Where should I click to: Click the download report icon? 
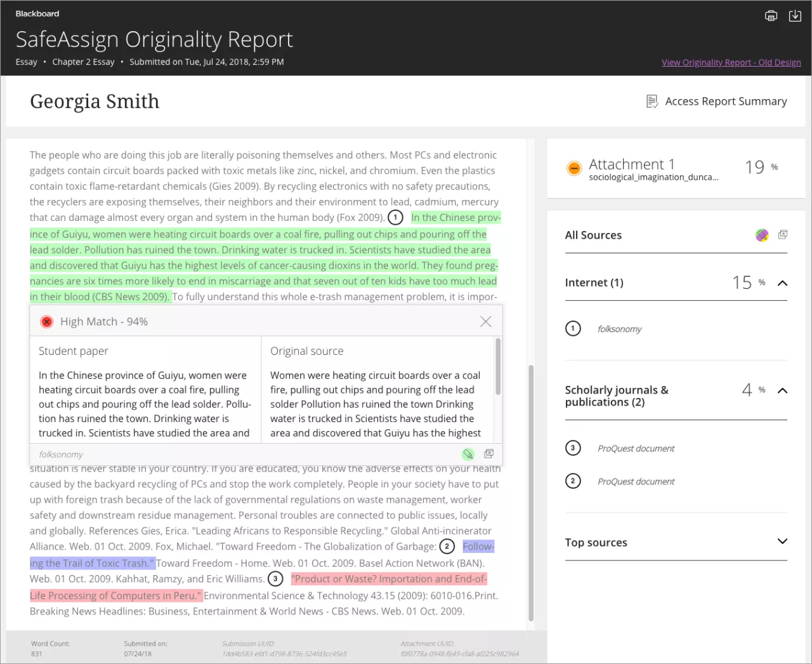click(795, 16)
